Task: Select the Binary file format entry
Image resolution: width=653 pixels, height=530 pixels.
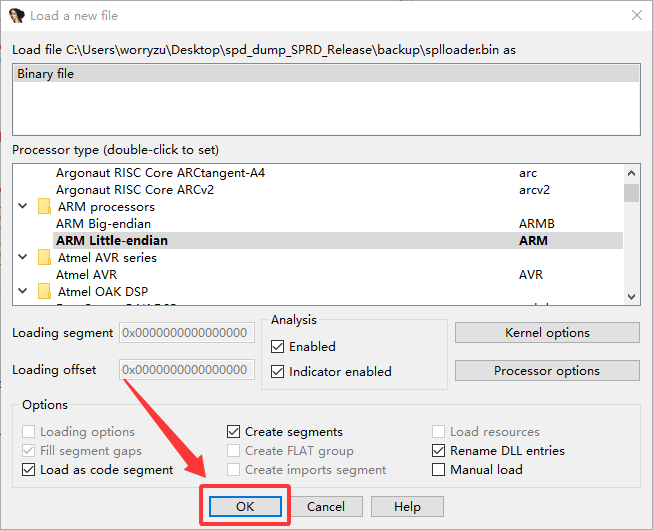Action: tap(326, 74)
